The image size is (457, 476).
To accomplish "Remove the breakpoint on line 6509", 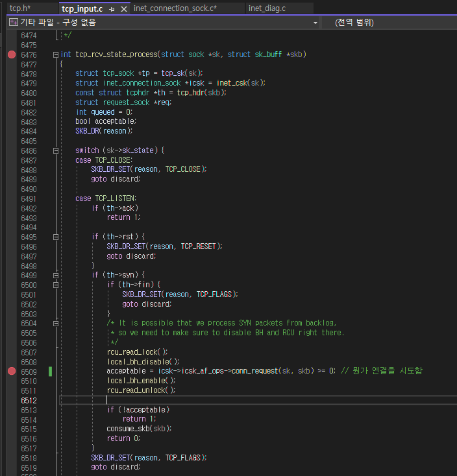I will tap(11, 372).
